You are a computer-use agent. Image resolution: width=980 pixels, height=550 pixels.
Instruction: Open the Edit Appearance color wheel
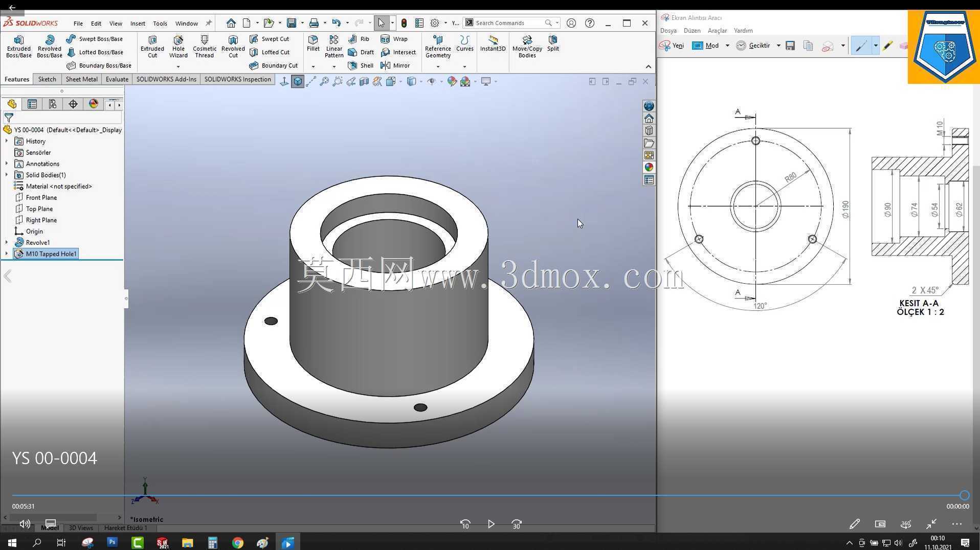[452, 82]
